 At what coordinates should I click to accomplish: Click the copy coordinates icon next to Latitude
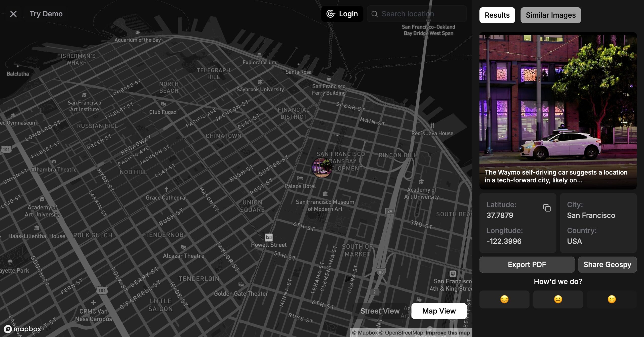547,208
